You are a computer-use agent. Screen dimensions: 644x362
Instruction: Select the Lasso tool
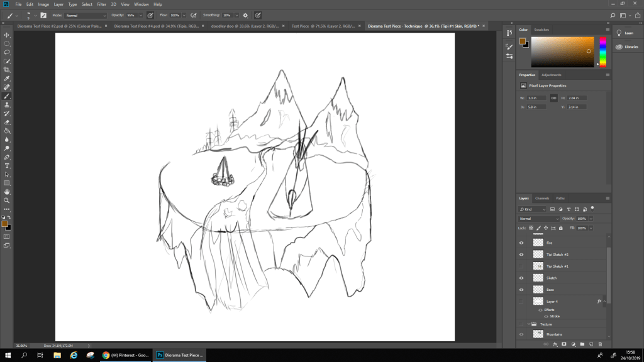[x=7, y=53]
